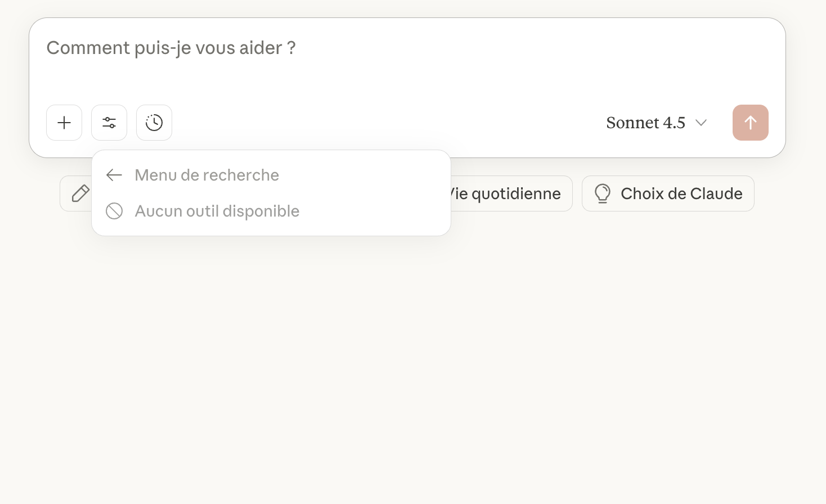Screen dimensions: 826x504
Task: Click the lightbulb icon on Claude's choice
Action: 603,193
